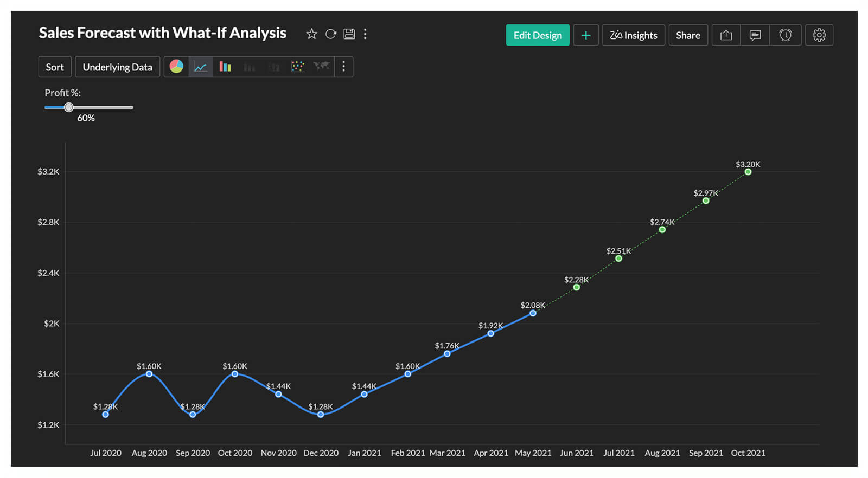Open Zia Insights
Image resolution: width=868 pixels, height=478 pixels.
(x=633, y=35)
